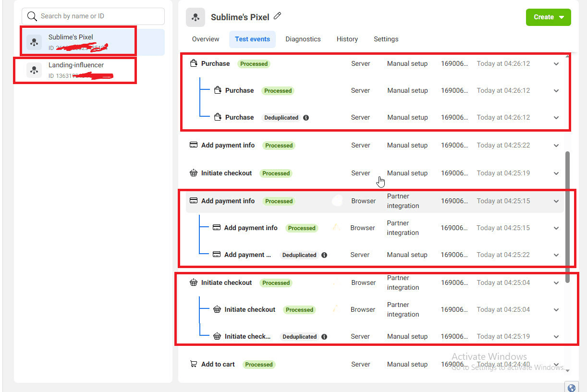Screen dimensions: 587x392
Task: Open the Settings tab
Action: (386, 39)
